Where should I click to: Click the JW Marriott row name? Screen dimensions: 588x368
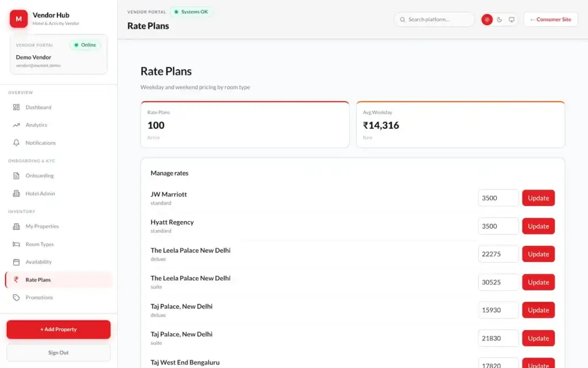[x=169, y=194]
